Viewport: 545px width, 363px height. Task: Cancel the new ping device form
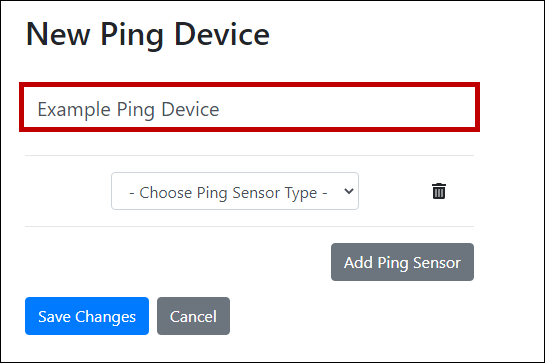[193, 316]
